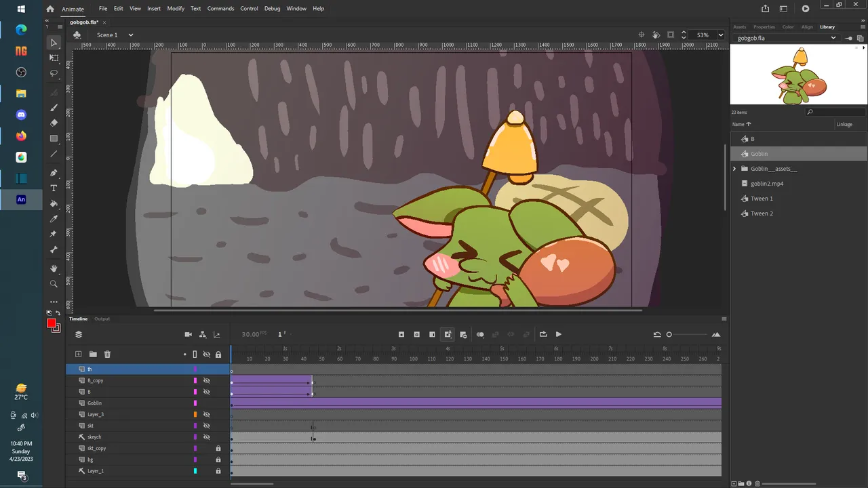Screen dimensions: 868x488
Task: Select the Asset Warp pin tool
Action: click(x=54, y=234)
